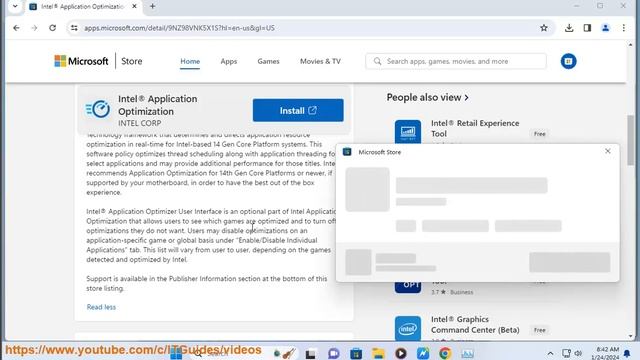Open File Explorer from the taskbar
640x360 pixels.
(x=378, y=353)
